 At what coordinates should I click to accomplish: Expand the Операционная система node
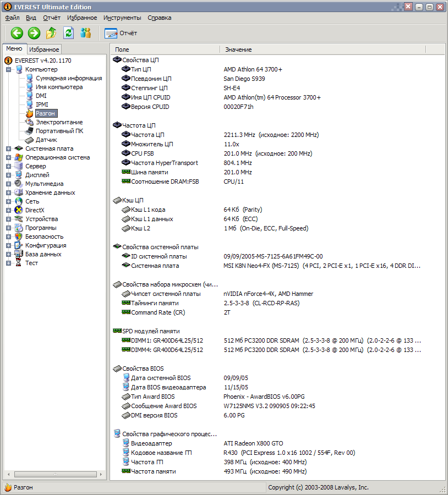(x=8, y=157)
